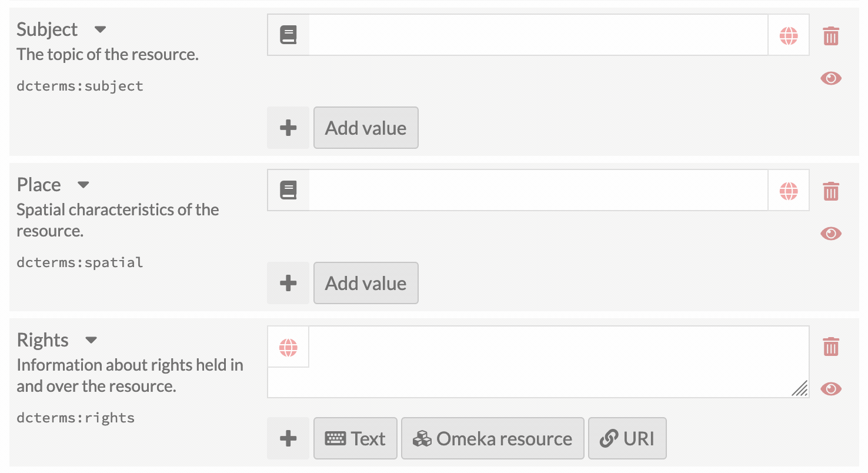Image resolution: width=868 pixels, height=473 pixels.
Task: Toggle visibility of the Place value
Action: click(x=830, y=234)
